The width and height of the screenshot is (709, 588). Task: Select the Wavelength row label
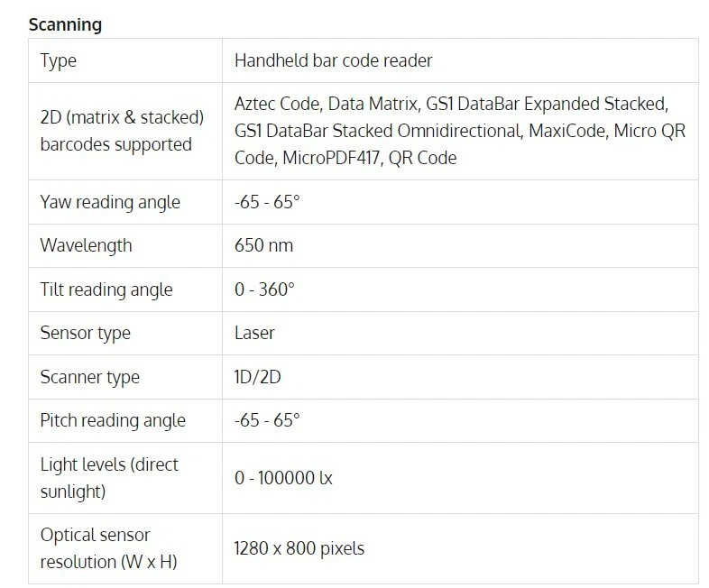86,245
